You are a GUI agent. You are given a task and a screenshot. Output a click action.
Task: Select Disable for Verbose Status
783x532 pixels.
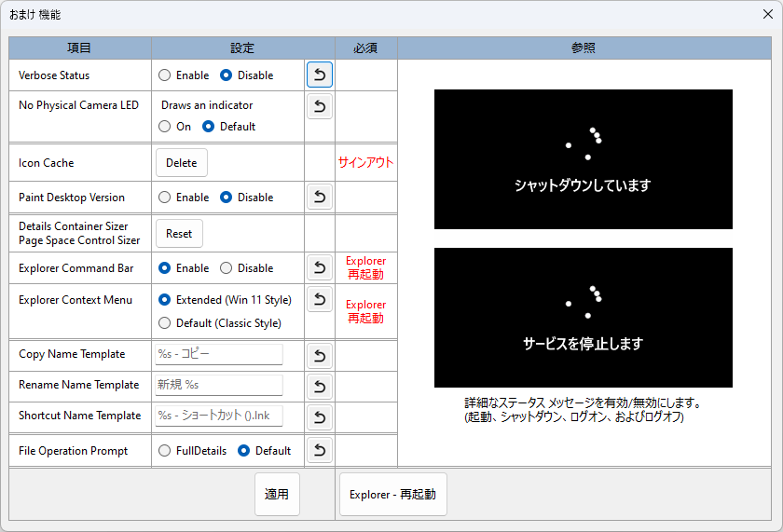pos(247,75)
